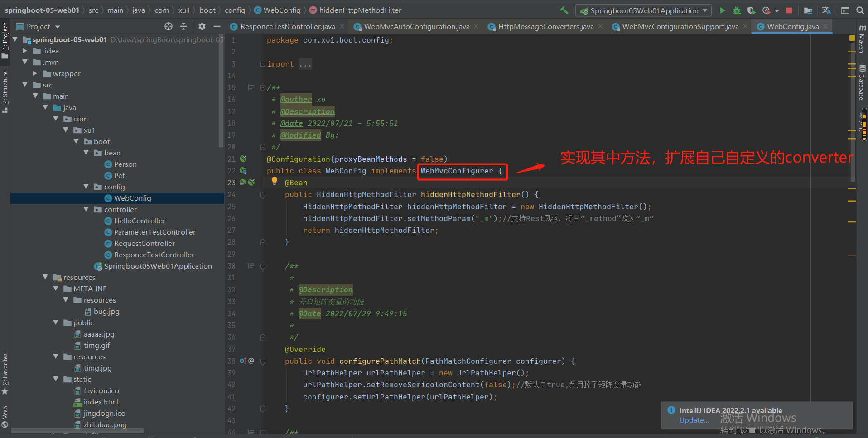
Task: Click the Spring gutter icon on line 22
Action: coord(243,171)
